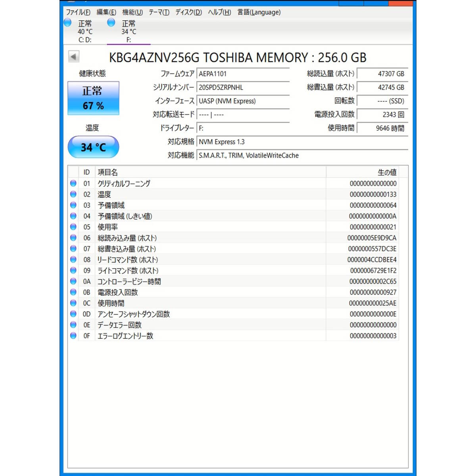
Task: Click status icon for 02 温度 row
Action: 73,194
